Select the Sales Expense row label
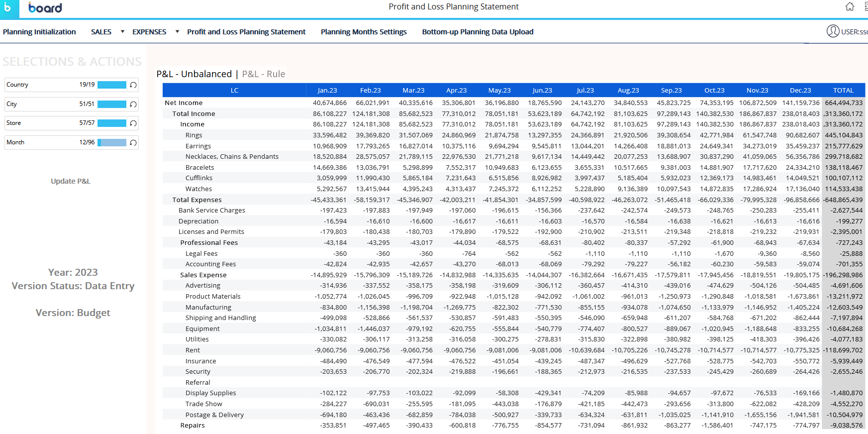 tap(203, 275)
